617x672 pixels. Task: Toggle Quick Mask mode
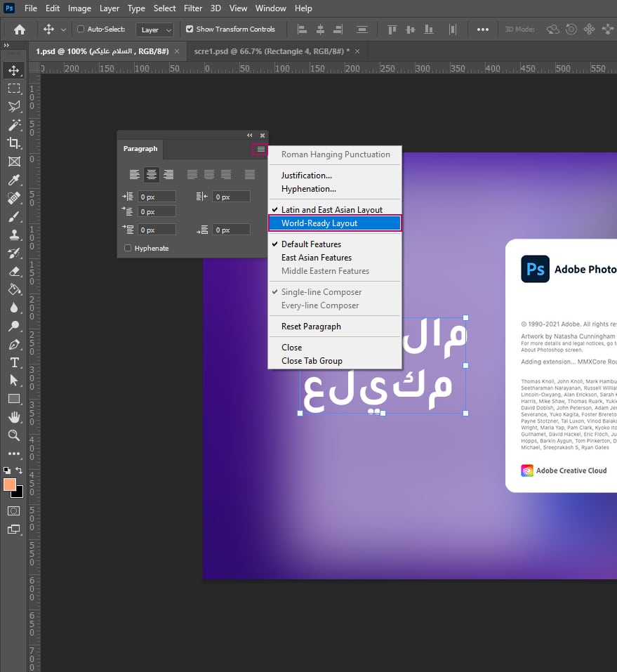[x=14, y=511]
